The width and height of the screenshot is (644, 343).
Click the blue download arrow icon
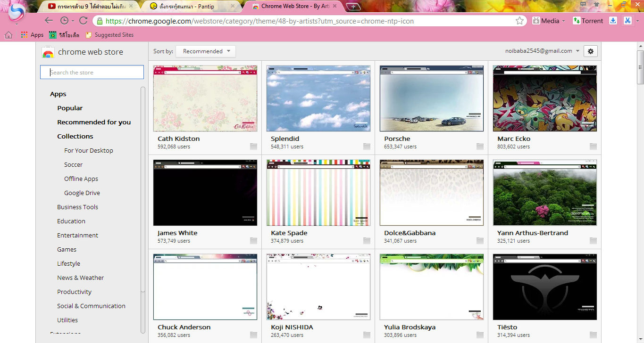613,21
